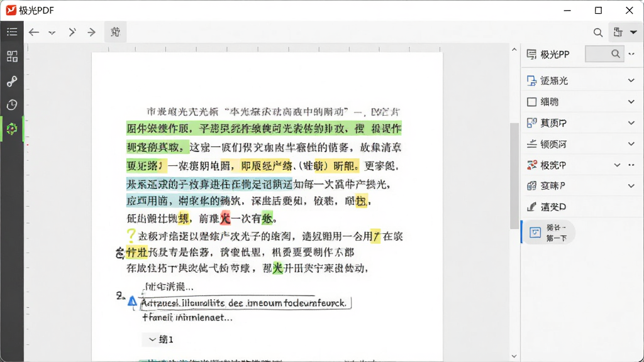Viewport: 644px width, 362px height.
Task: Click the document vertical scrollbar thumb
Action: click(514, 176)
